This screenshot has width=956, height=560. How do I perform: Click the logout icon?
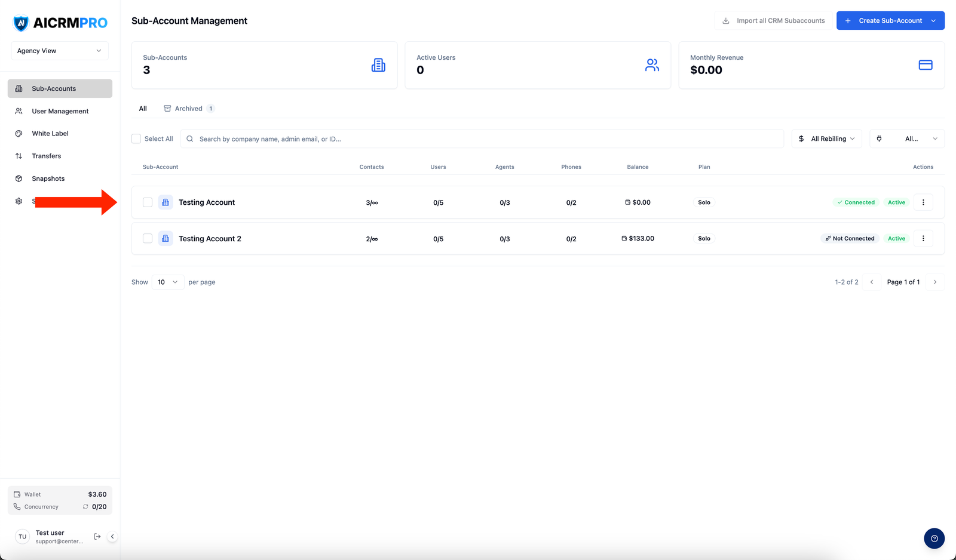pyautogui.click(x=97, y=537)
